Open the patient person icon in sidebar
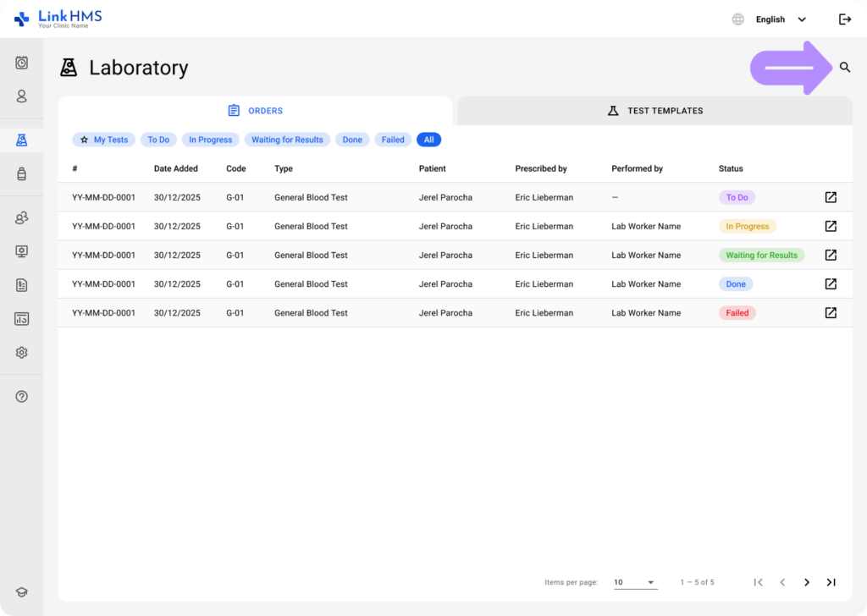This screenshot has width=867, height=616. (22, 96)
